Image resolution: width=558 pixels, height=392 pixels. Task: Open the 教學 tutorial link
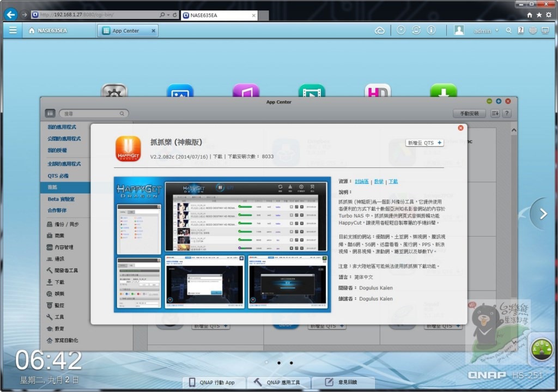pyautogui.click(x=379, y=182)
